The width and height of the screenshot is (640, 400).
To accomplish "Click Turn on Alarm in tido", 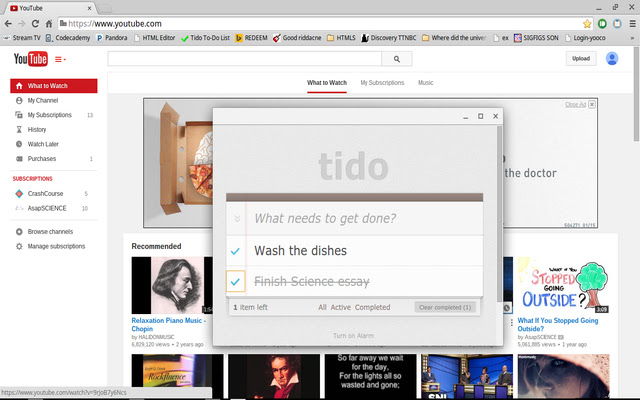I will [353, 336].
